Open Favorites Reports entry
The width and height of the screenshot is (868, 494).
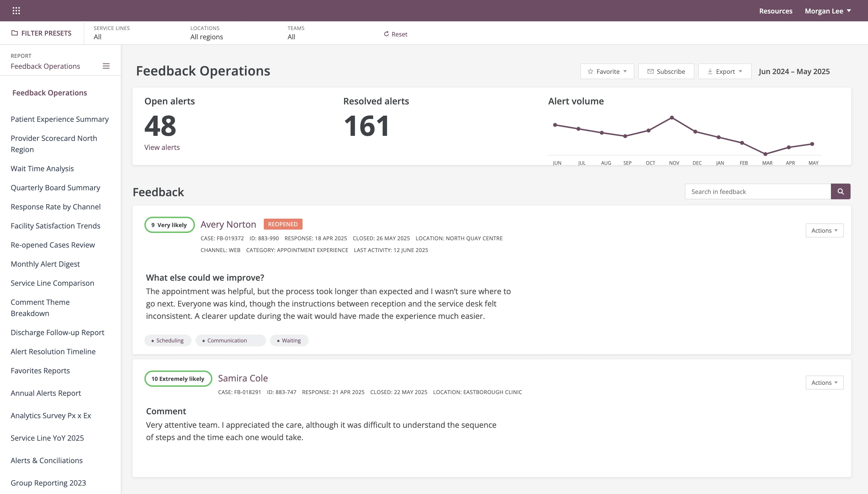40,371
